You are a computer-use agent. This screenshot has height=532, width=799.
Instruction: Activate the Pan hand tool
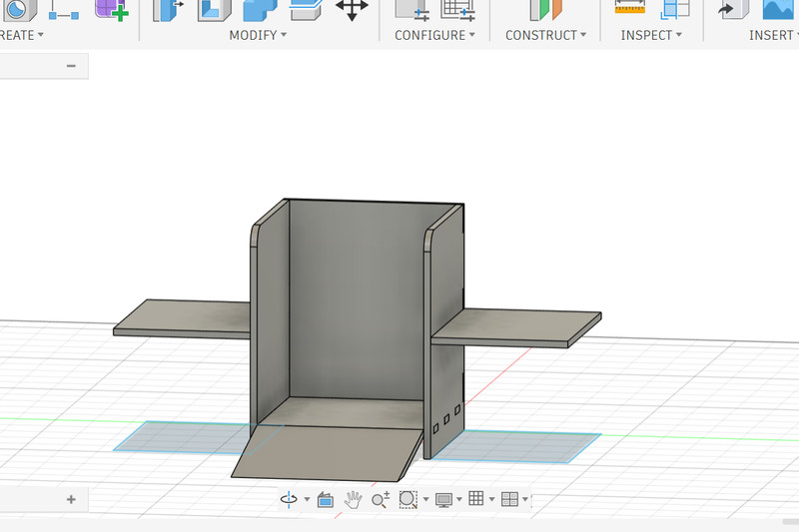click(x=353, y=500)
